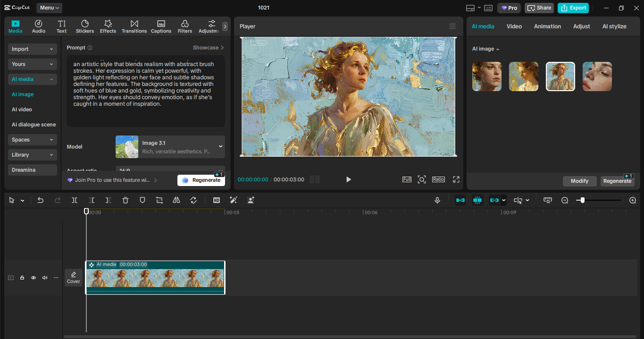This screenshot has width=644, height=339.
Task: Select the Crop tool
Action: point(159,200)
